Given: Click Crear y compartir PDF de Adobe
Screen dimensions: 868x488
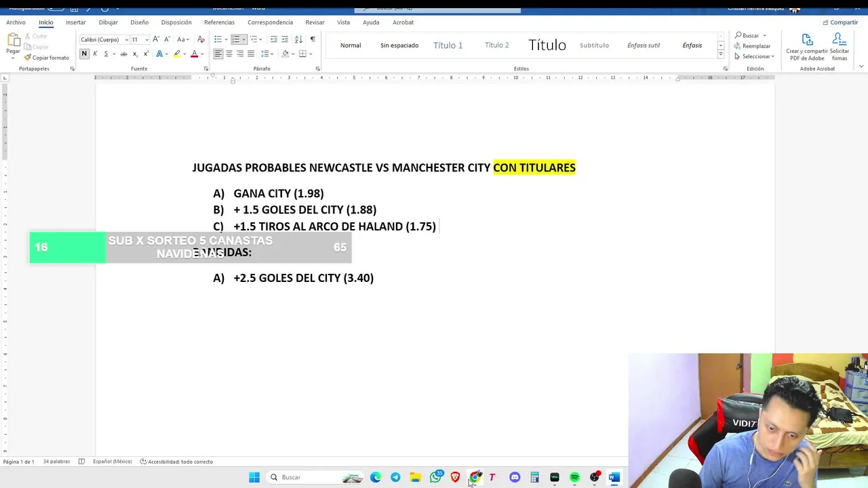Looking at the screenshot, I should point(807,47).
